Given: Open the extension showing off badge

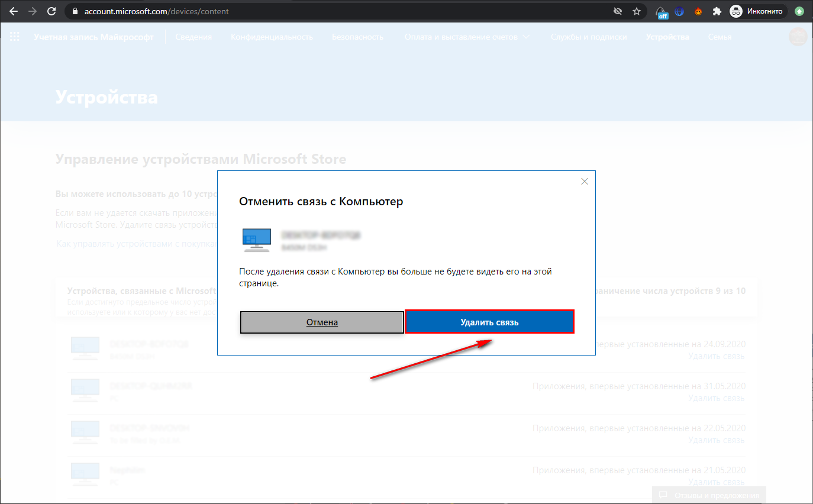Looking at the screenshot, I should [662, 12].
